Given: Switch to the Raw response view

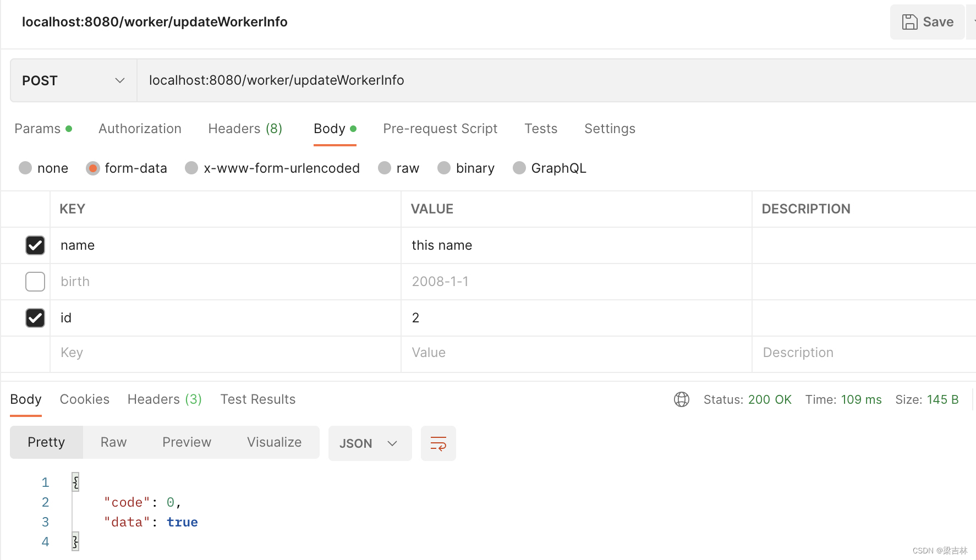Looking at the screenshot, I should click(114, 442).
